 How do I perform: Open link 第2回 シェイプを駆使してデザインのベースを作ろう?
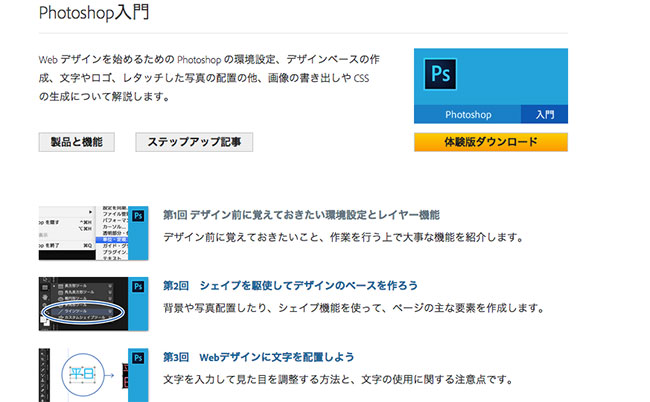(x=290, y=286)
